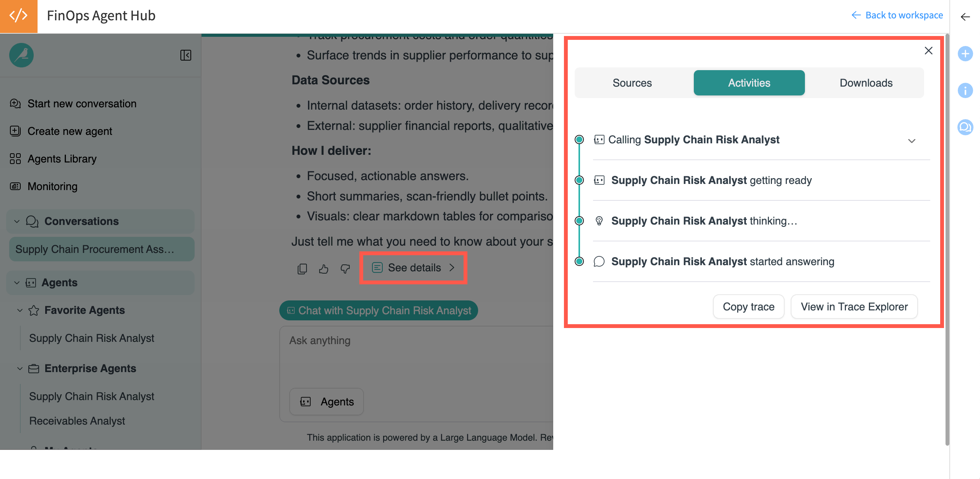Collapse the left sidebar panel
Image resolution: width=980 pixels, height=479 pixels.
pos(186,55)
